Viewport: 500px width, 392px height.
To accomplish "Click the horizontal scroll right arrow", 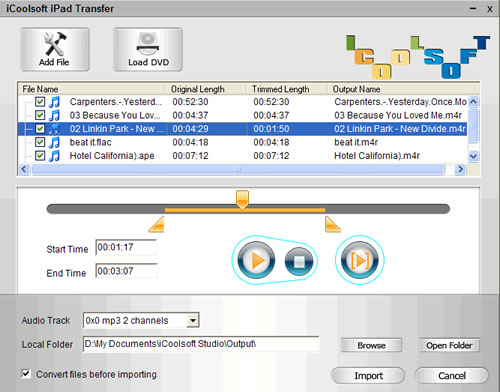I will pos(460,169).
